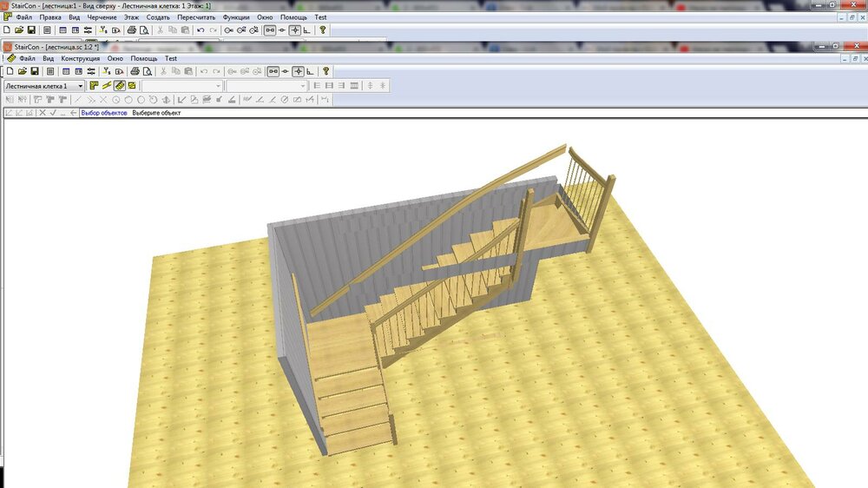The height and width of the screenshot is (488, 868).
Task: Click the Y-axis marker icon in the лестница.sc toolbar
Action: [107, 71]
